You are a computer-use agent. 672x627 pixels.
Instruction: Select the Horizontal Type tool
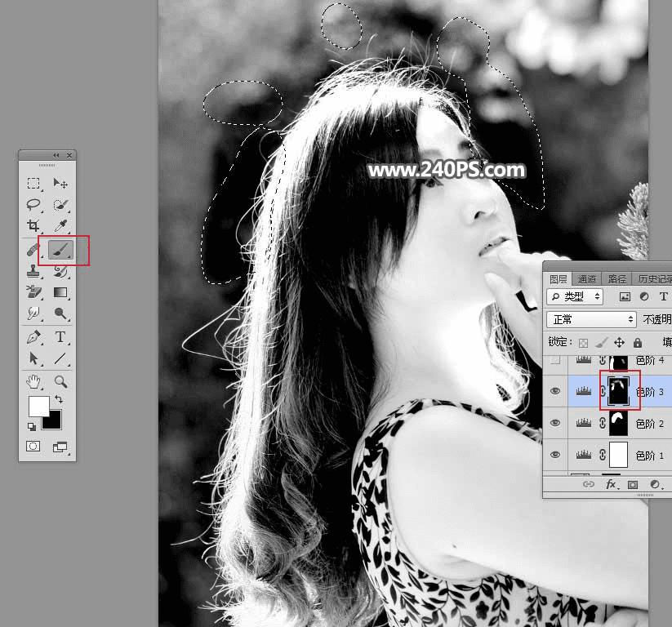pos(60,337)
